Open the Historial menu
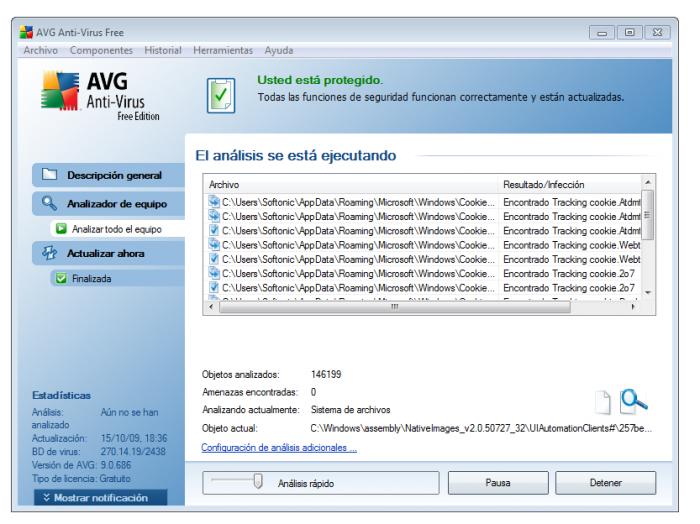This screenshot has height=524, width=700. 163,50
